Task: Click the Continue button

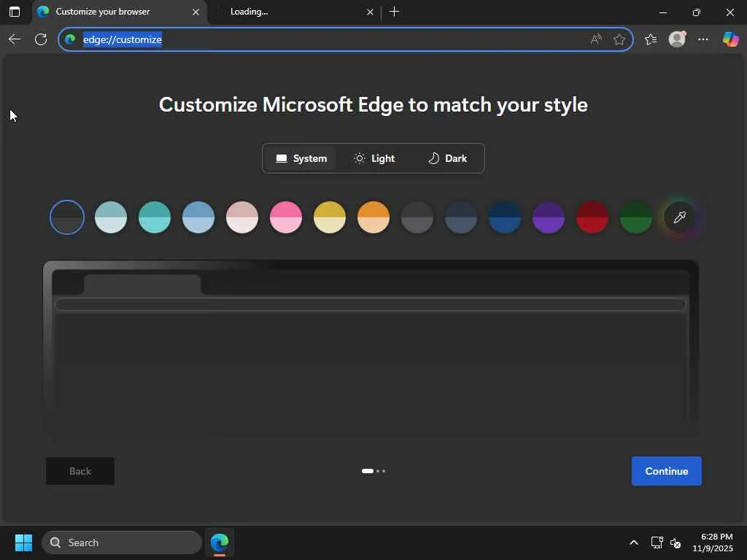Action: pyautogui.click(x=666, y=471)
